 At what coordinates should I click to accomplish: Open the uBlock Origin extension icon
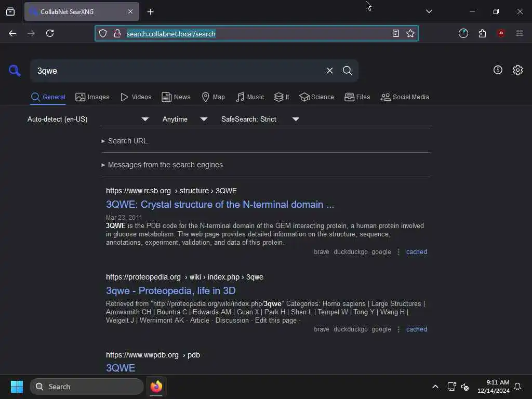coord(501,33)
